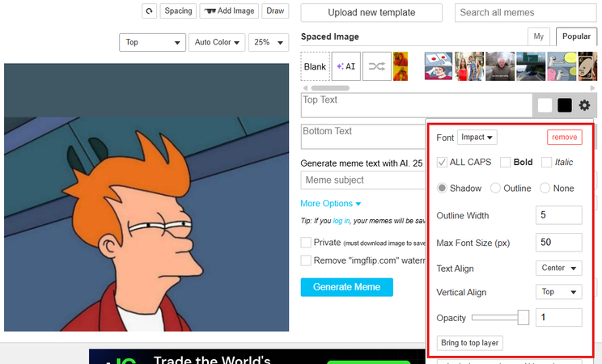Click the white text color swatch

545,105
